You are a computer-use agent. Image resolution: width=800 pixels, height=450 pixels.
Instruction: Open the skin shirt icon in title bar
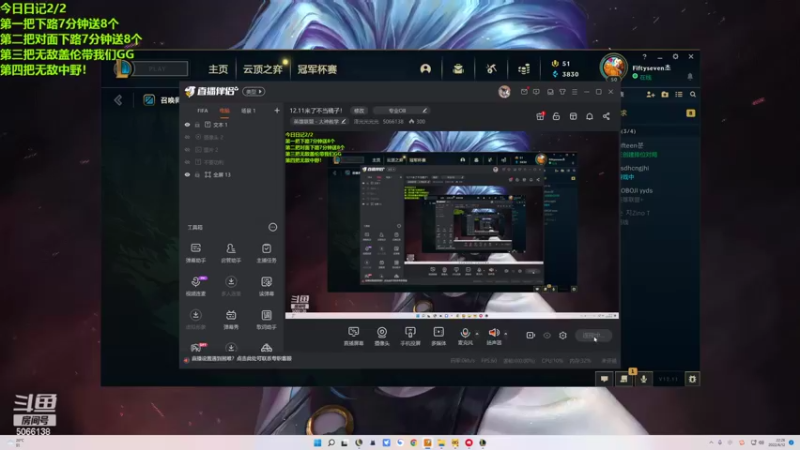[x=562, y=92]
